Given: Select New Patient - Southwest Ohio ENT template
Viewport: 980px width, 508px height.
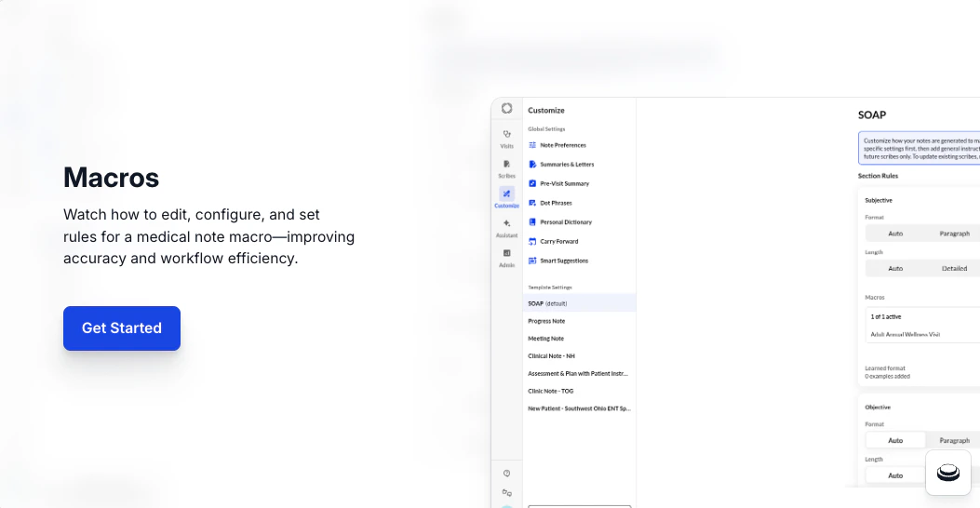Looking at the screenshot, I should (580, 408).
